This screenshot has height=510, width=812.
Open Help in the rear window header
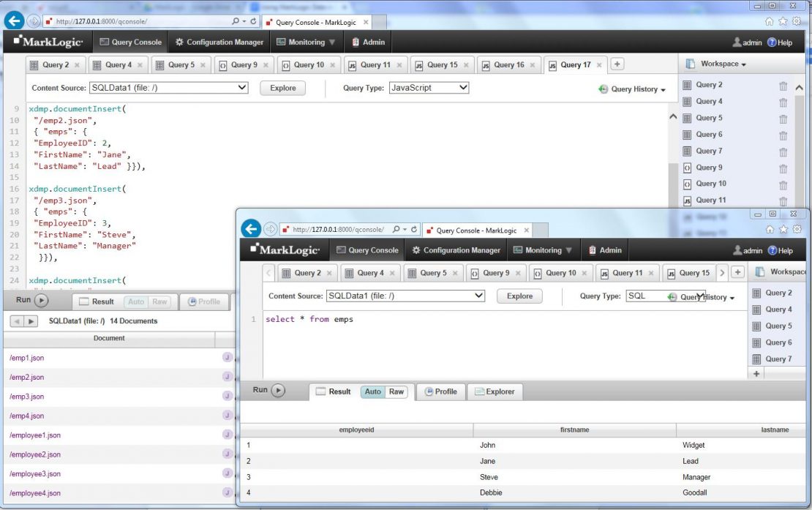click(x=779, y=42)
